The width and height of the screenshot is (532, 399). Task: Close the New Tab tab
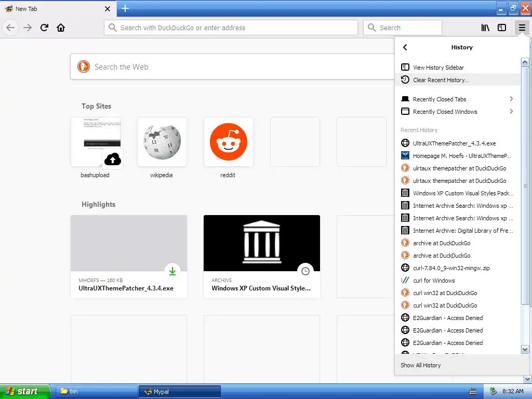point(108,9)
